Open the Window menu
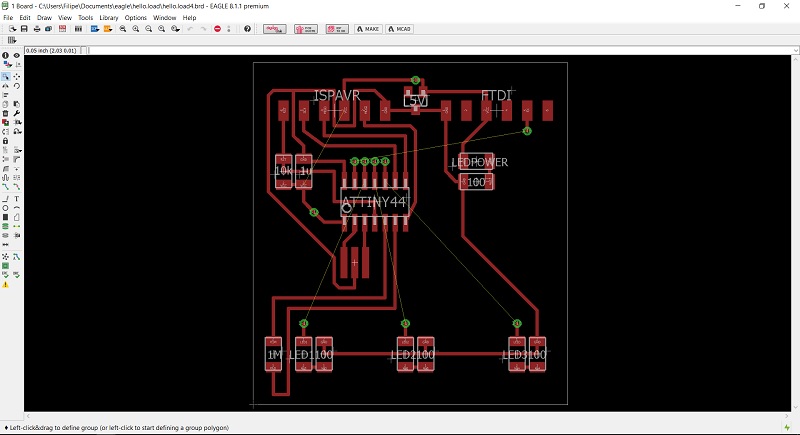 [x=164, y=17]
